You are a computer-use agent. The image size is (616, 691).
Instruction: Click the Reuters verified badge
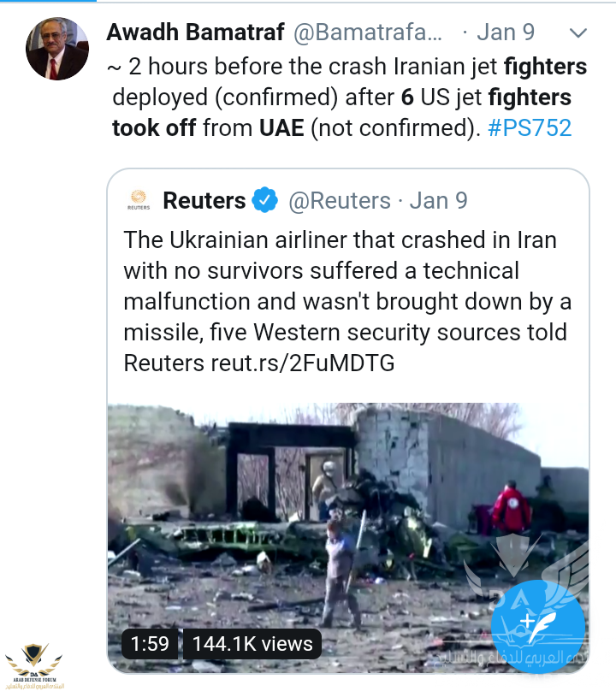(266, 201)
